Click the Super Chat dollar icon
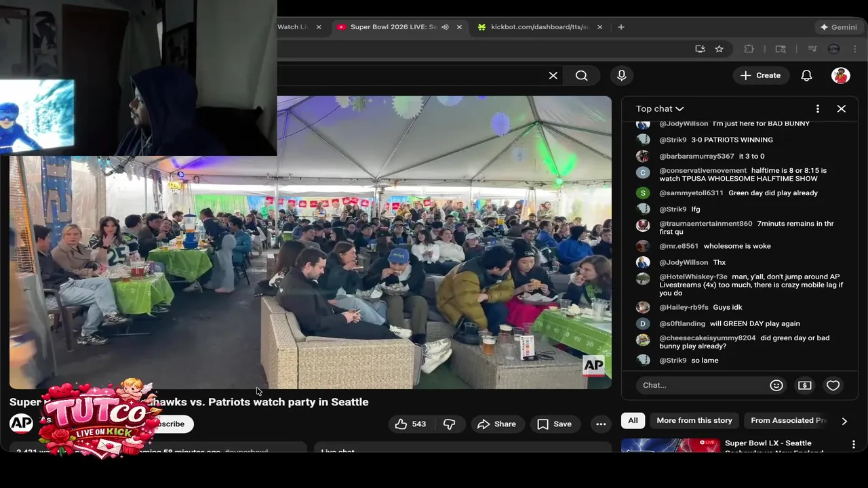The height and width of the screenshot is (488, 868). point(805,385)
